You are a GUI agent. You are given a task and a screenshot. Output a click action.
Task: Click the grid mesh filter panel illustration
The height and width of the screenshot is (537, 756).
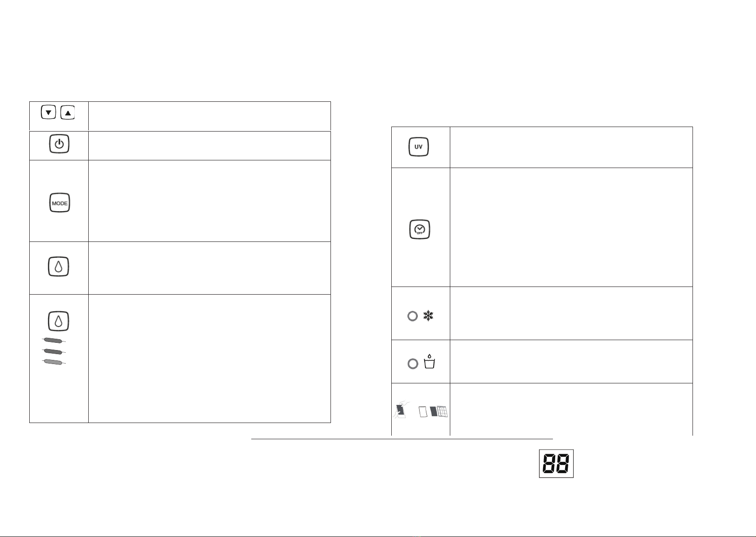pyautogui.click(x=442, y=412)
